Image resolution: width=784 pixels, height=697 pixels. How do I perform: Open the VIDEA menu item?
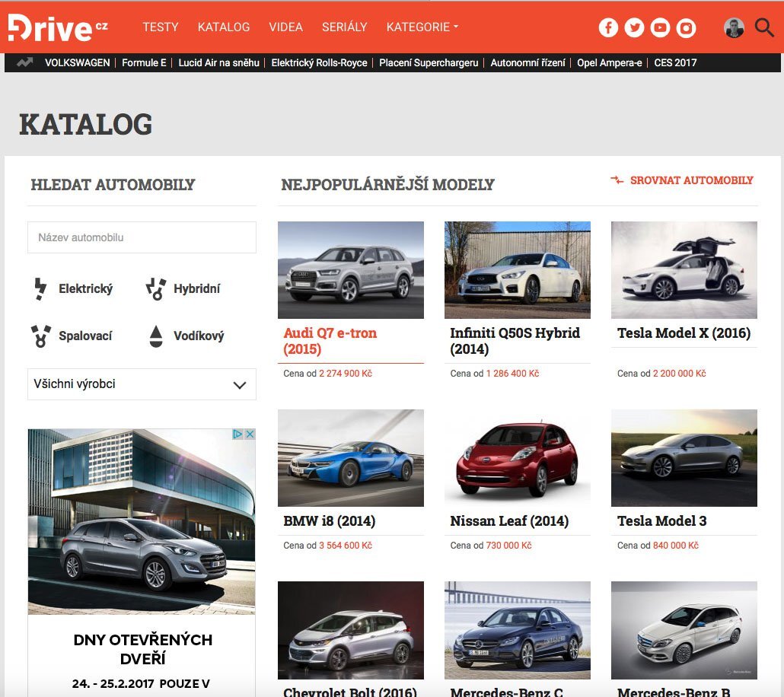click(x=285, y=27)
